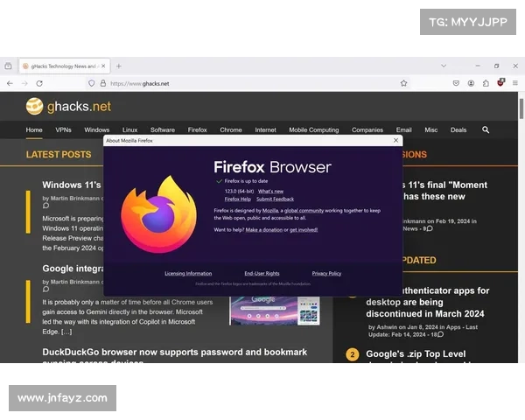Click the tracking protection shield icon

tap(91, 83)
